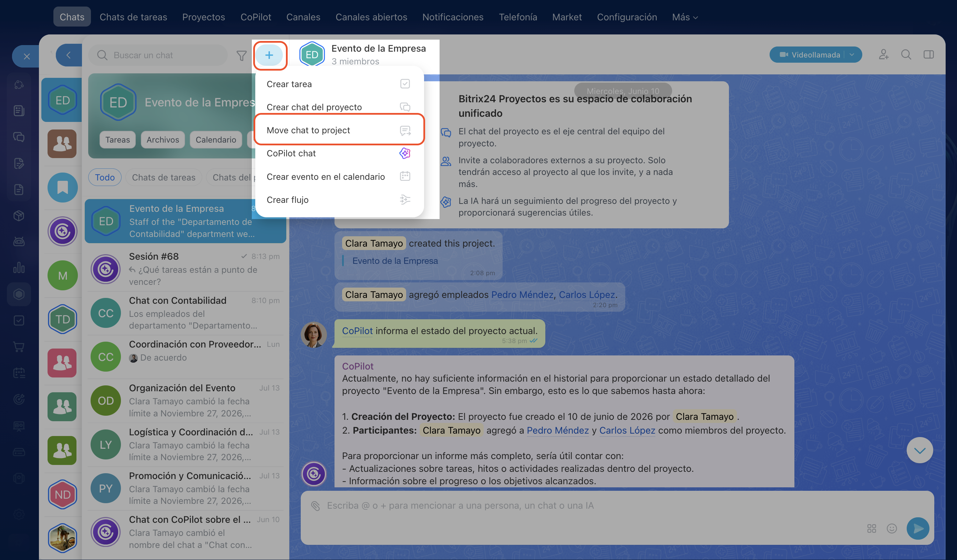Expand the Videollamada dropdown arrow
This screenshot has width=957, height=560.
point(852,55)
